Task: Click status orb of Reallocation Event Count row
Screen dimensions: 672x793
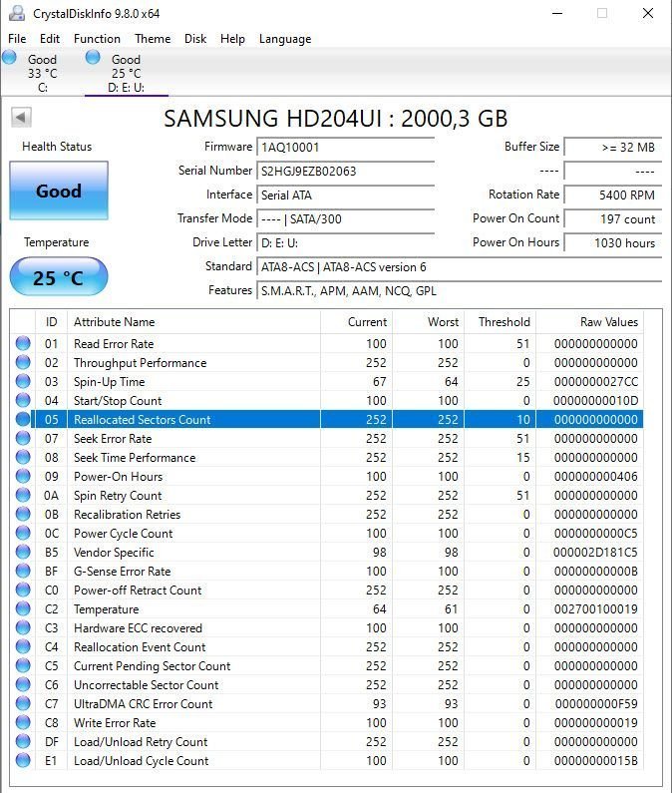Action: point(23,646)
